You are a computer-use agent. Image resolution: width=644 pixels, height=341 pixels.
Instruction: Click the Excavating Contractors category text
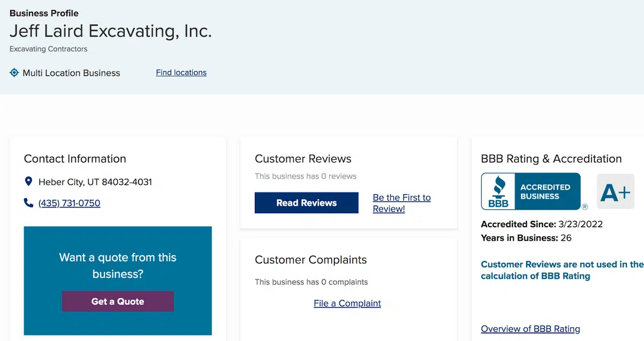point(48,49)
